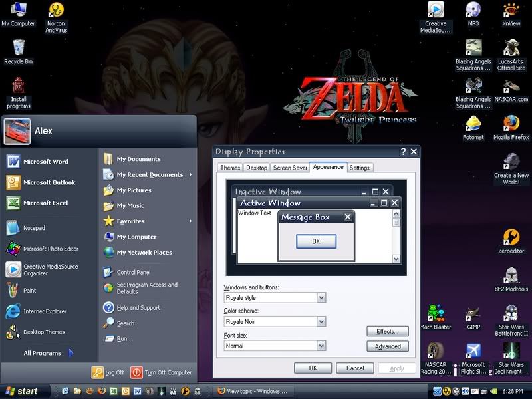The image size is (532, 399).
Task: Click the Advanced button
Action: [388, 346]
